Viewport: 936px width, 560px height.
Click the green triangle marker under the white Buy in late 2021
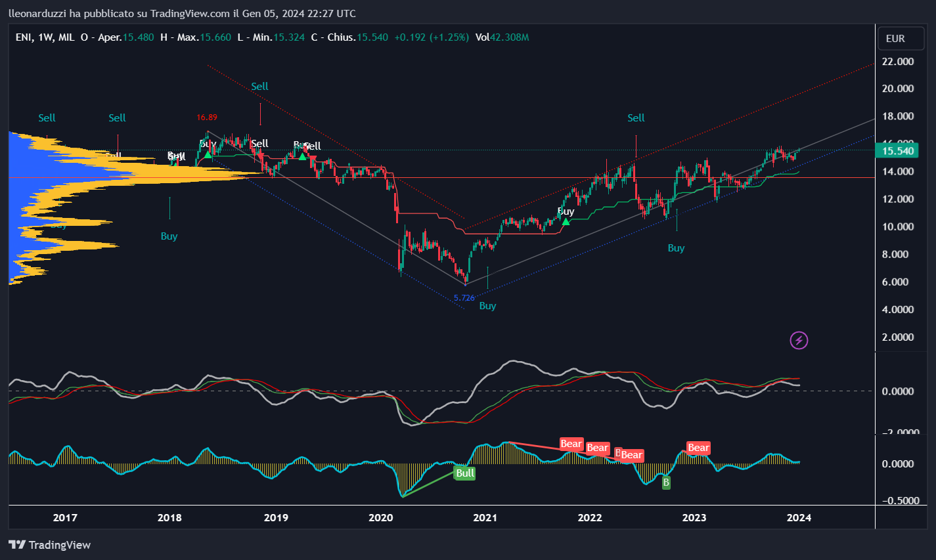[x=566, y=222]
